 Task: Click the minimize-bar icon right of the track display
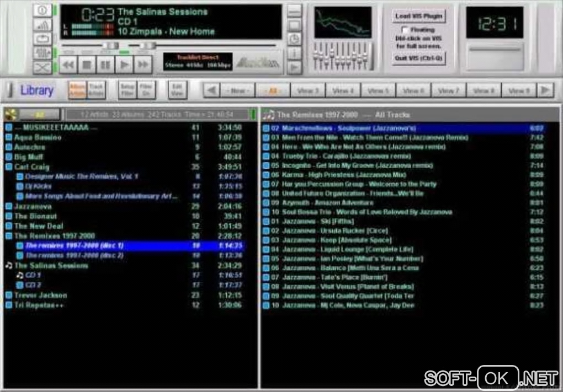(x=294, y=11)
